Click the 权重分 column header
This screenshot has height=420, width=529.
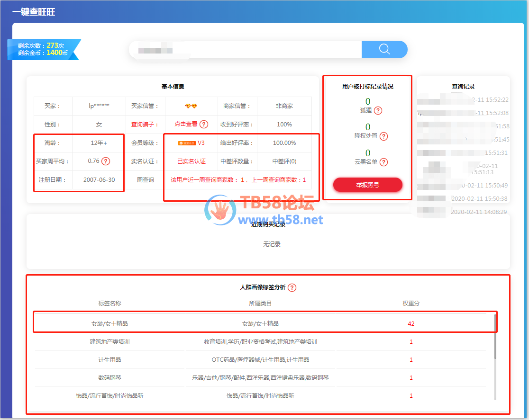pos(411,304)
